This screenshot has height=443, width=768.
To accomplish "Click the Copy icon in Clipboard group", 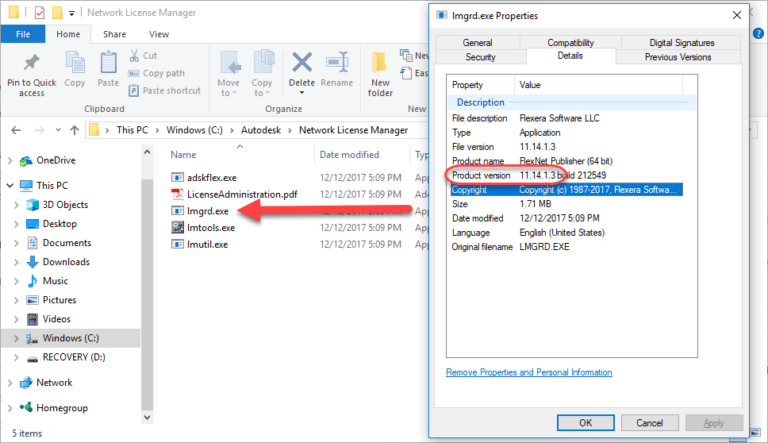I will pos(74,64).
